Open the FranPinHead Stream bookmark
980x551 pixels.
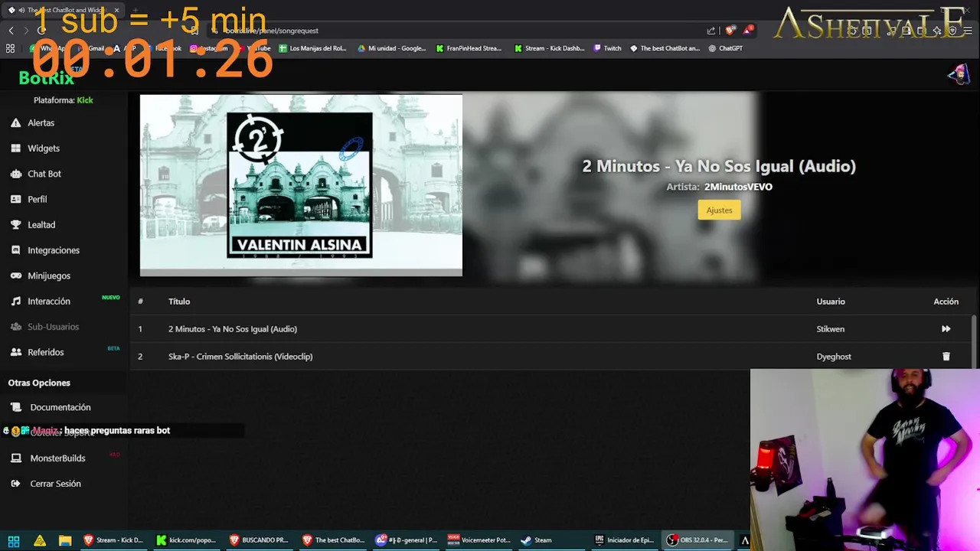point(469,48)
